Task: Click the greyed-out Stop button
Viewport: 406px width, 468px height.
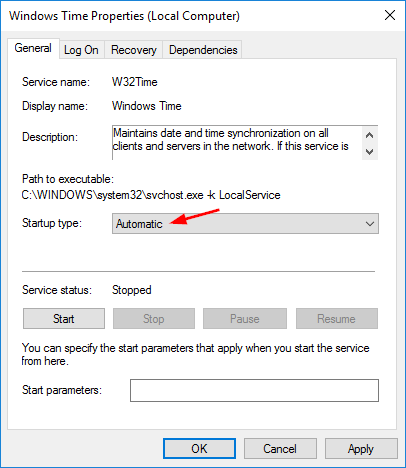Action: 154,319
